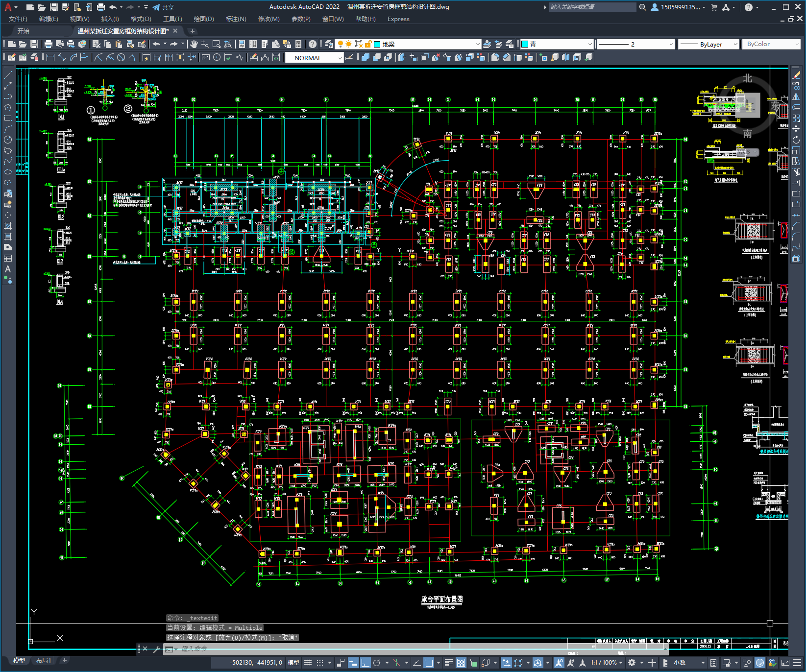Open the ByLayer lineweight dropdown
The height and width of the screenshot is (672, 806).
[708, 44]
